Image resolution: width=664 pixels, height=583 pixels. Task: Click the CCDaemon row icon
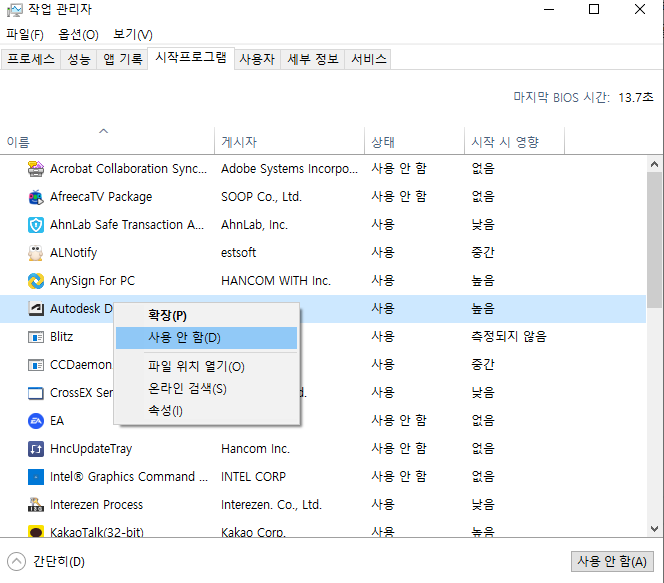click(x=36, y=365)
